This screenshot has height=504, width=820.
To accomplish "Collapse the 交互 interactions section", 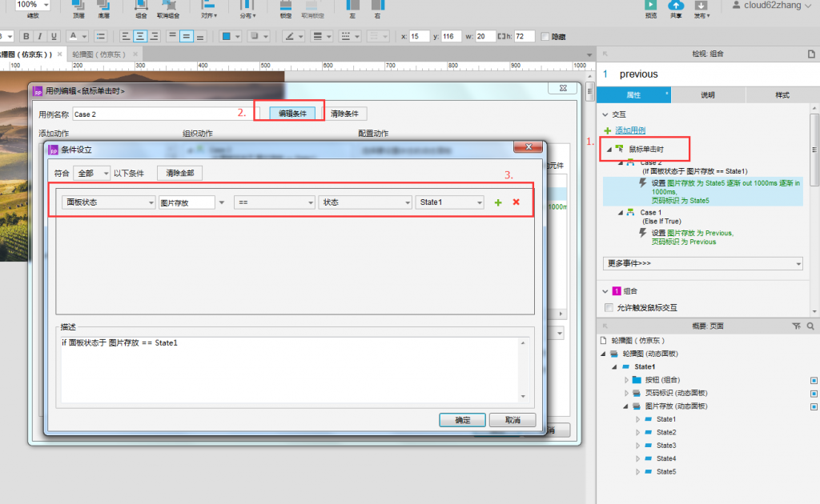I will click(x=605, y=114).
